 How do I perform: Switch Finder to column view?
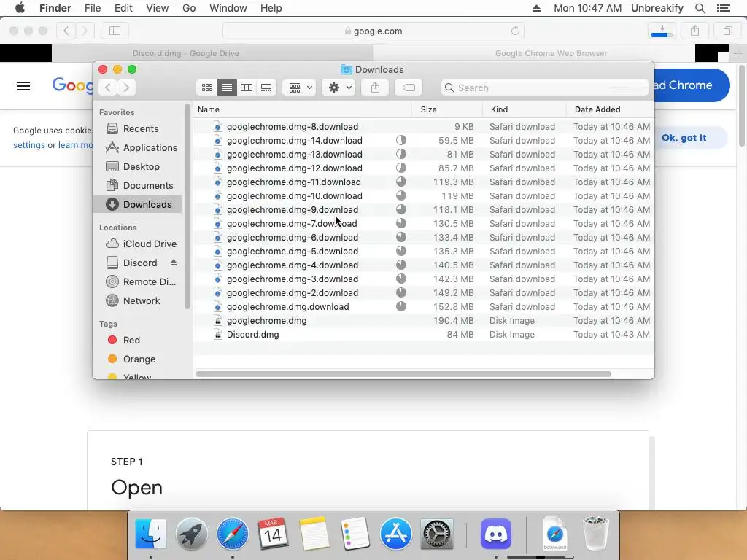coord(247,87)
